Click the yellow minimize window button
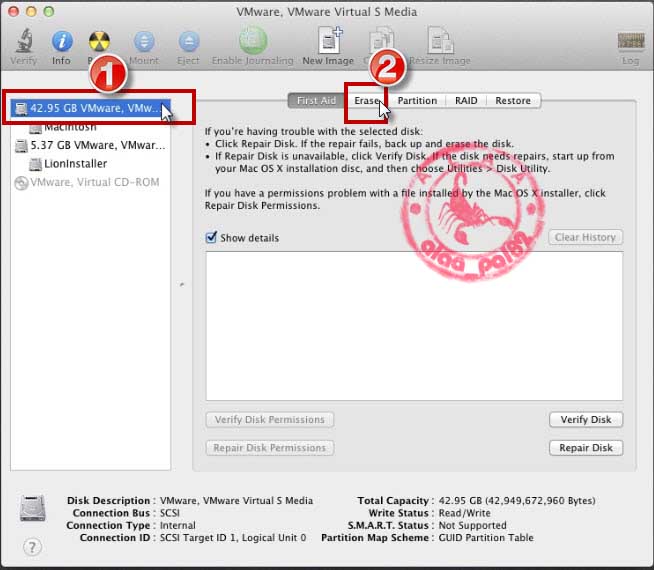Screen dimensions: 654x570 (x=31, y=11)
